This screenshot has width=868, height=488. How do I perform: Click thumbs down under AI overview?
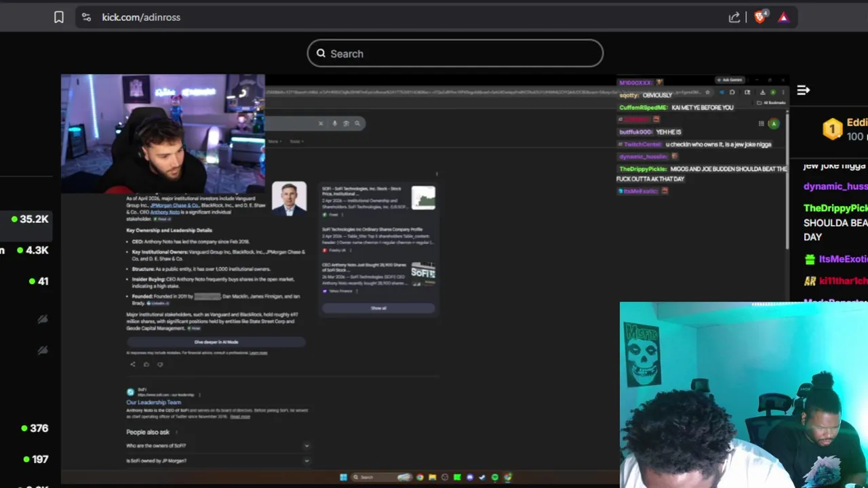pos(160,365)
